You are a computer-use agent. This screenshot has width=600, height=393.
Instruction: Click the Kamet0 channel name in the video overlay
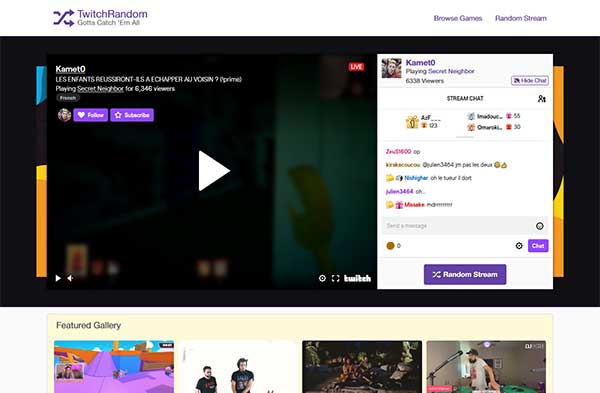click(x=70, y=69)
